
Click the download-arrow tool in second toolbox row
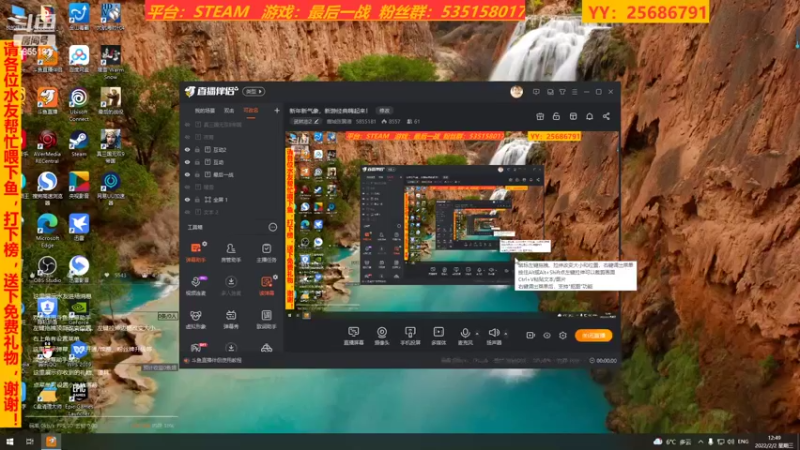[x=231, y=286]
